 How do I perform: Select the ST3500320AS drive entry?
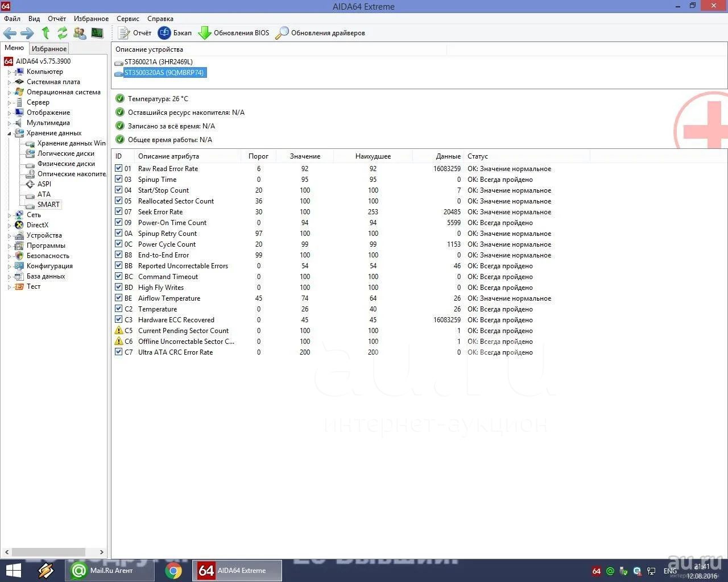(160, 73)
